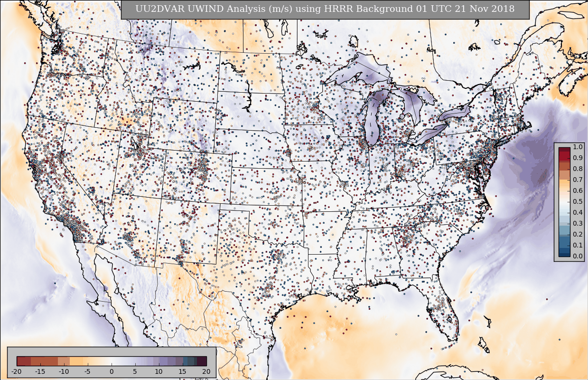The width and height of the screenshot is (588, 380).
Task: Click the "0.7" label on the vertical colorbar
Action: point(578,180)
